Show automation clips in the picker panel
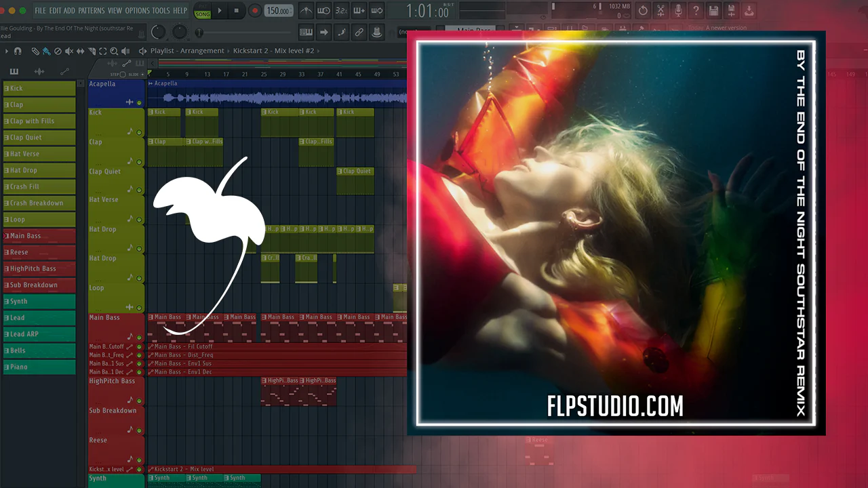This screenshot has width=868, height=488. pyautogui.click(x=64, y=71)
